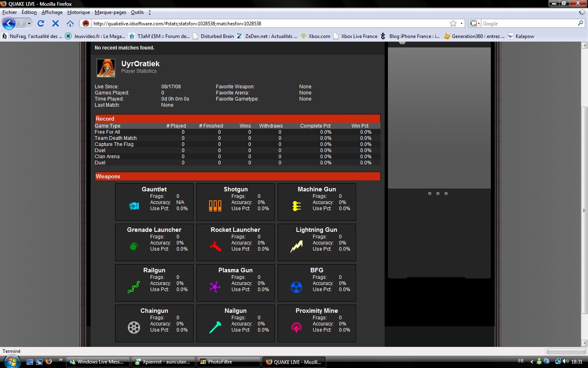Click the Railgun green spiral icon
The height and width of the screenshot is (368, 588).
tap(134, 287)
